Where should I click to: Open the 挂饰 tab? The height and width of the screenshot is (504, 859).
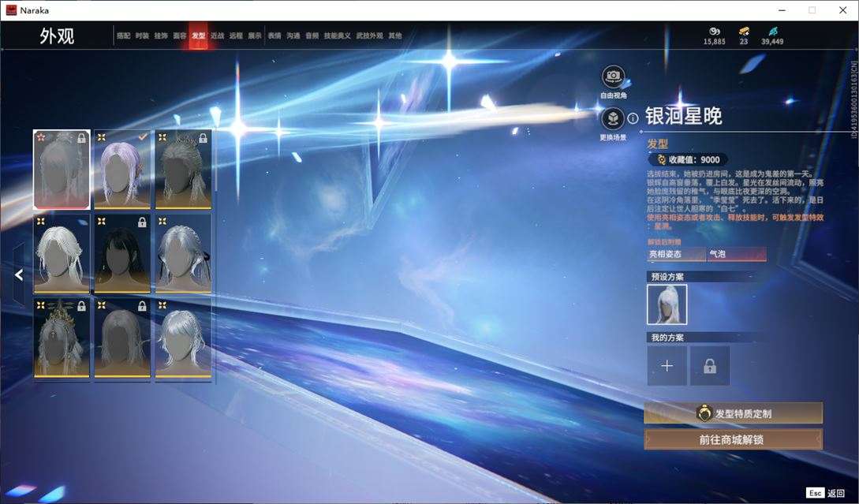pyautogui.click(x=160, y=35)
